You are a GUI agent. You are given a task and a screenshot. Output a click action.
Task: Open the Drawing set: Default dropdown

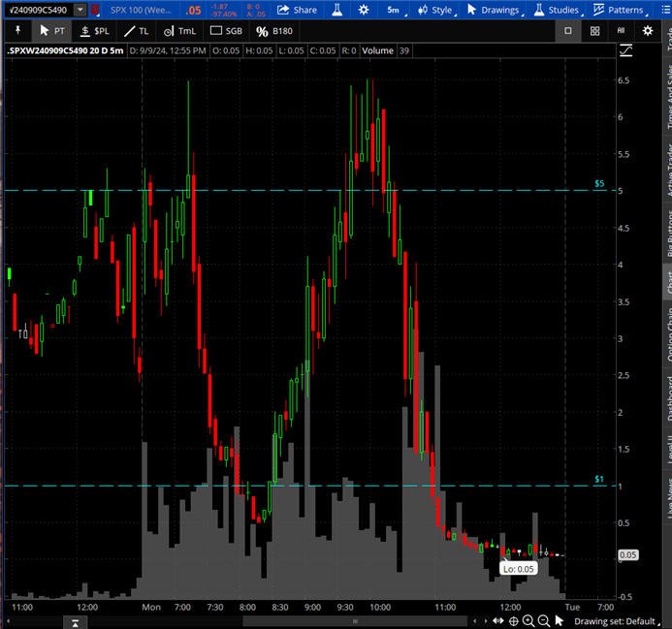tap(617, 621)
